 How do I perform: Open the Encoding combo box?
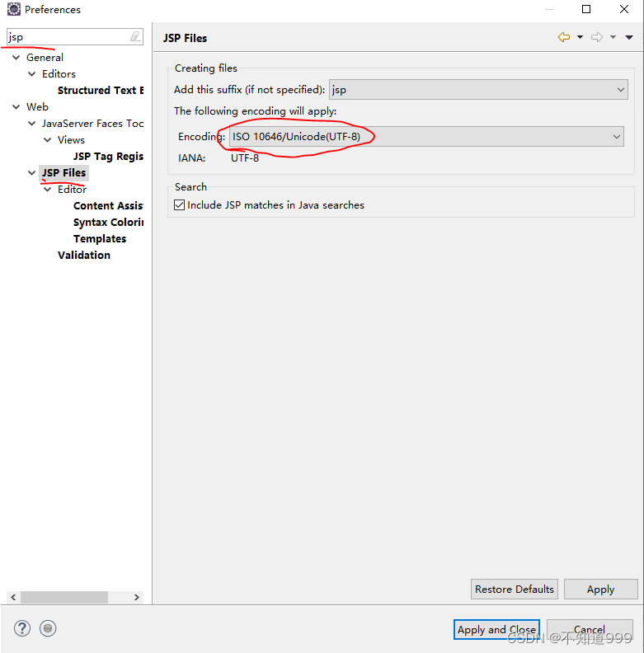(x=426, y=137)
